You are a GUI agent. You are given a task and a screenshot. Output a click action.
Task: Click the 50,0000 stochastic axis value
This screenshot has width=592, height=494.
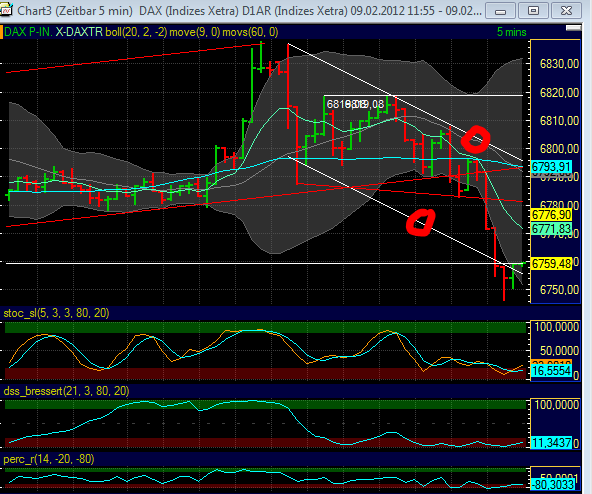pos(559,350)
